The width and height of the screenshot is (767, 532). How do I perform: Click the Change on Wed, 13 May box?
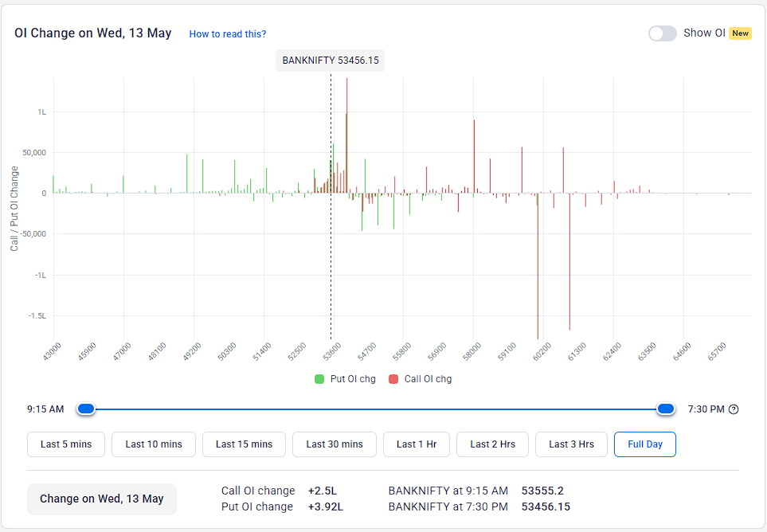102,499
